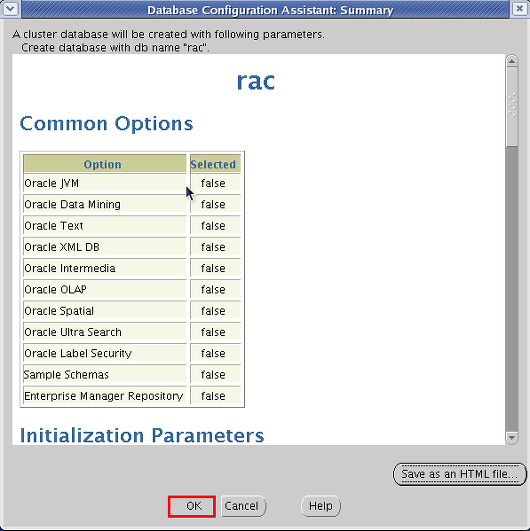530x531 pixels.
Task: Close the Summary dialog window
Action: (x=520, y=8)
